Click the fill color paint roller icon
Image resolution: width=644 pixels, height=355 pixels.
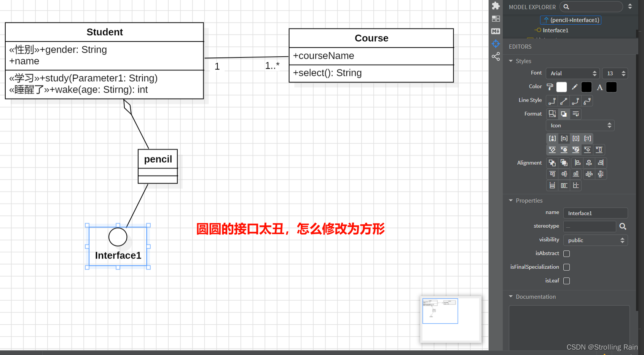[550, 87]
